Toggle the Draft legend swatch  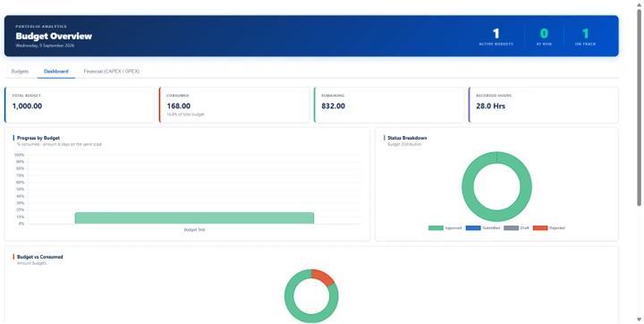pos(512,228)
